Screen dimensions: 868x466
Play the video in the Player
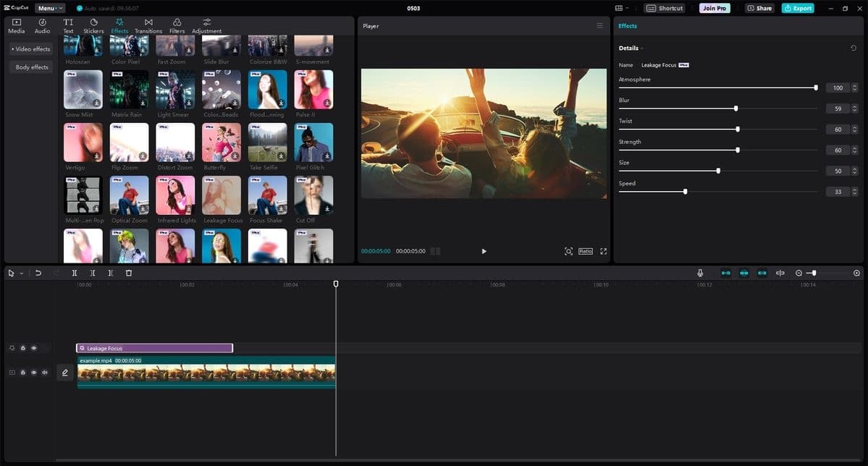point(484,251)
